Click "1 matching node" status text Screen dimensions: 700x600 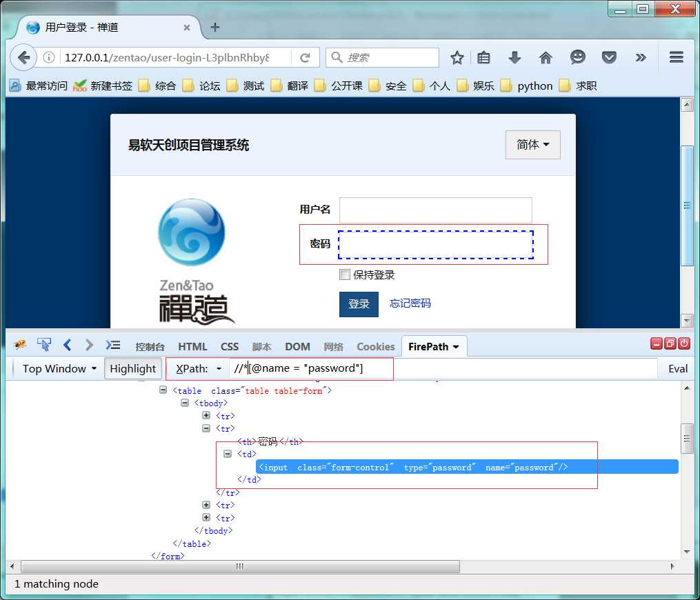click(x=57, y=583)
